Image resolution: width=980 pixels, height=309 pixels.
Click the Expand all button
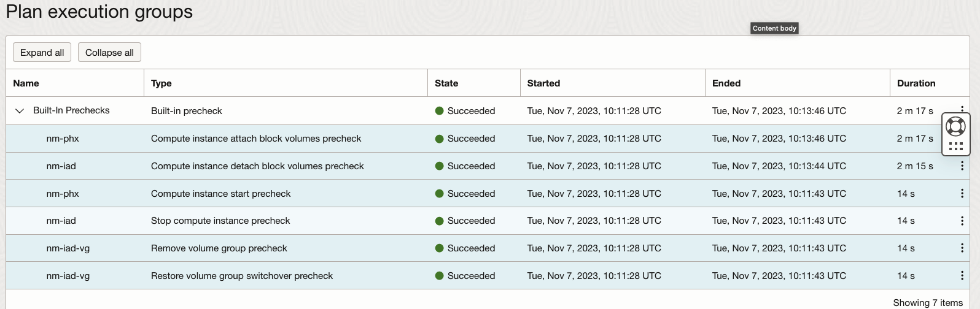(x=42, y=53)
